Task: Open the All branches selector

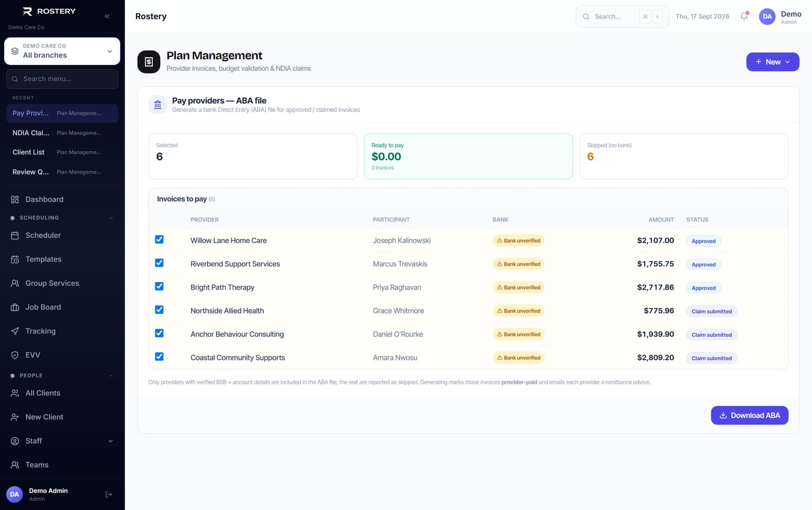Action: pyautogui.click(x=62, y=51)
